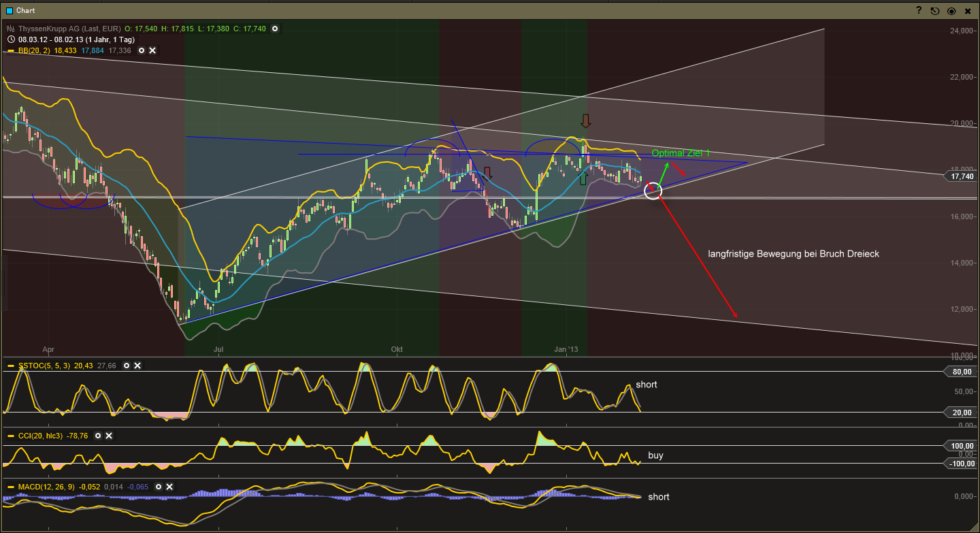The image size is (980, 533).
Task: Click the yellow MACD indicator color marker
Action: [x=11, y=487]
